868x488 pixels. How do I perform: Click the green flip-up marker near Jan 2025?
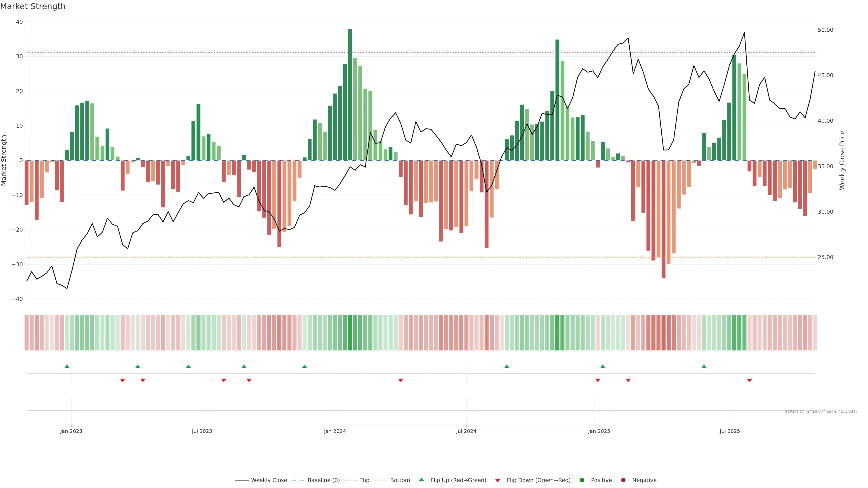pos(603,366)
